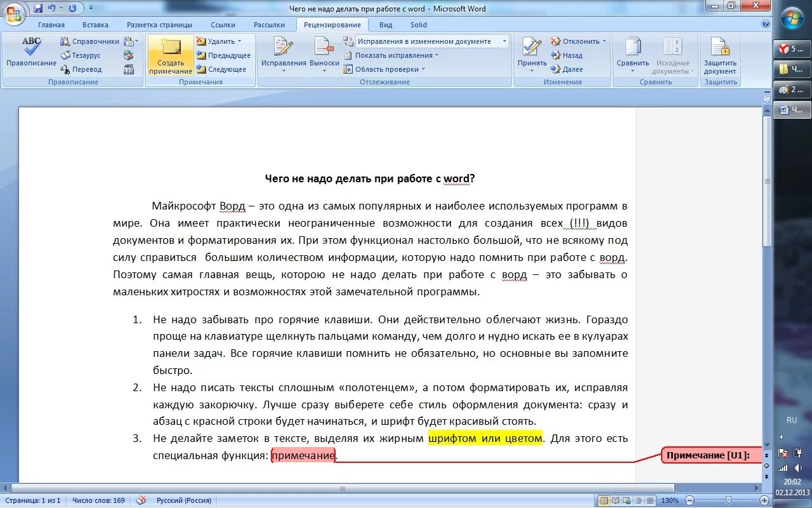The height and width of the screenshot is (508, 812).
Task: Open Microsoft Word help icon
Action: click(765, 24)
